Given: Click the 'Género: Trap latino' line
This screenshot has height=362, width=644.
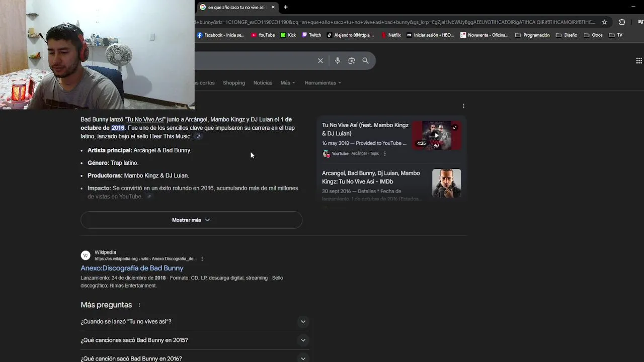Looking at the screenshot, I should pyautogui.click(x=113, y=163).
